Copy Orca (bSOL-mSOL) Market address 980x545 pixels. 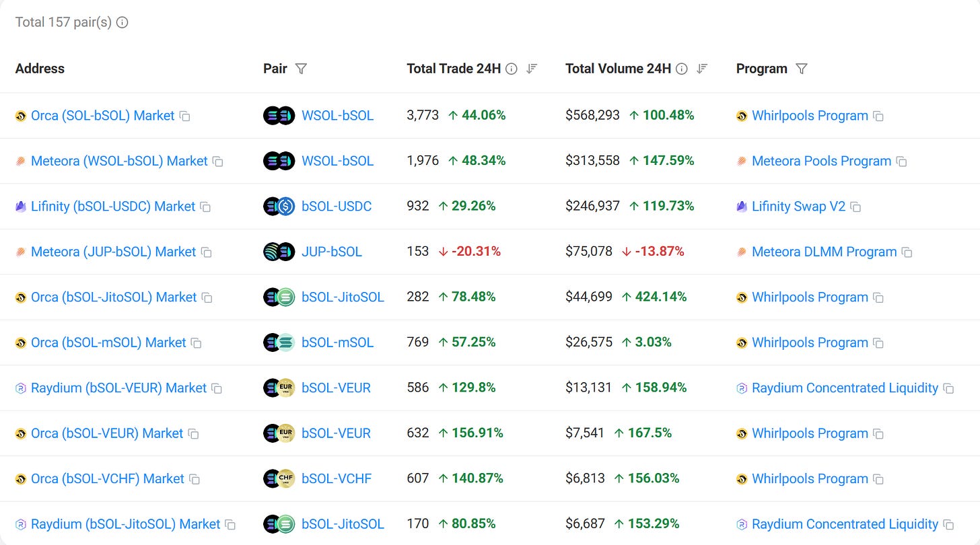[x=196, y=343]
